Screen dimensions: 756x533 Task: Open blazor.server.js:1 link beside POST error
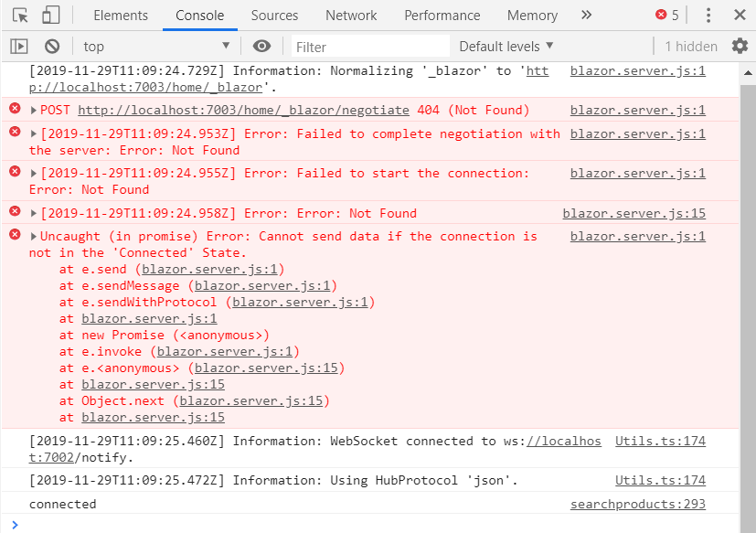[x=638, y=111]
